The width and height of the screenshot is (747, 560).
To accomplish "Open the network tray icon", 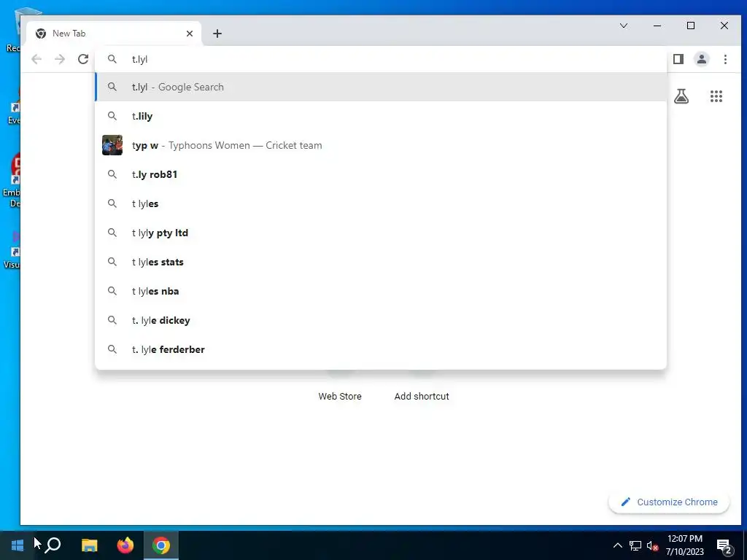I will [635, 545].
